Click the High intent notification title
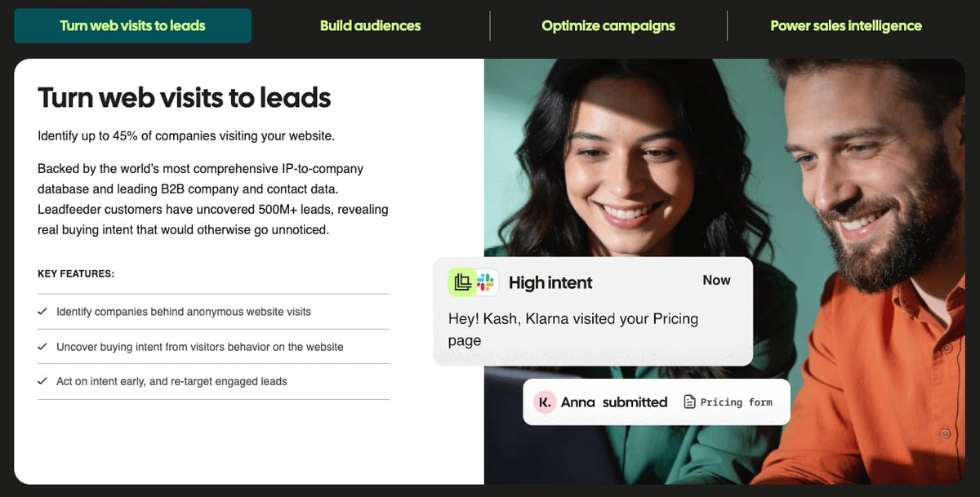Image resolution: width=980 pixels, height=497 pixels. (x=550, y=282)
